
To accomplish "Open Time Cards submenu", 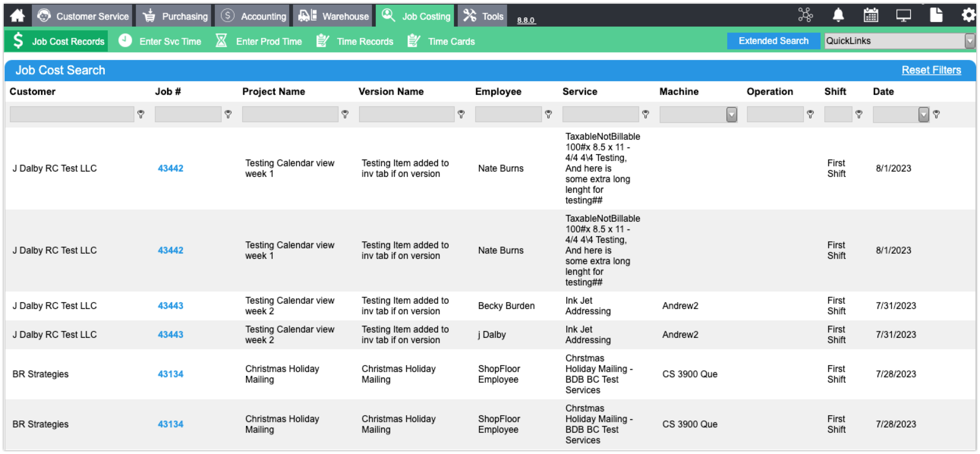I will point(441,41).
